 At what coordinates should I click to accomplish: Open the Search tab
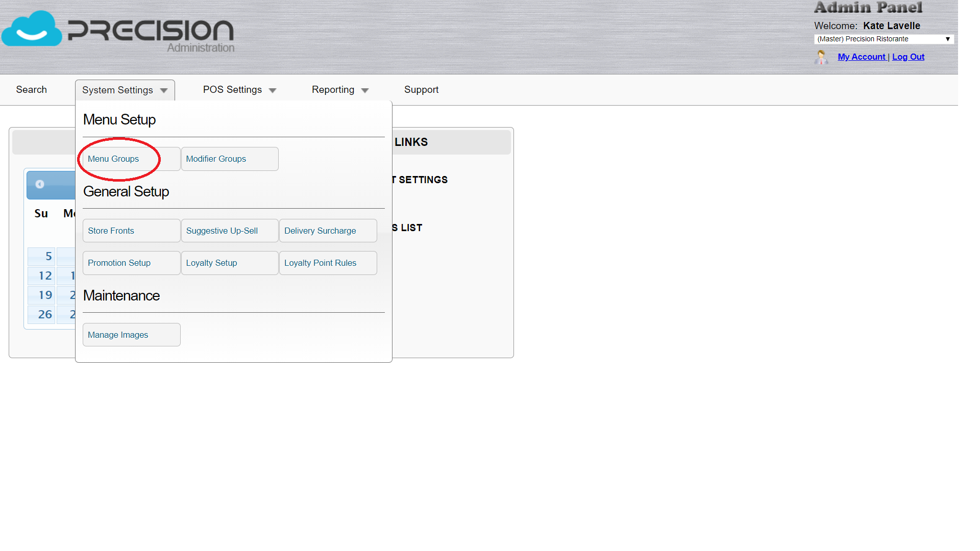coord(31,90)
